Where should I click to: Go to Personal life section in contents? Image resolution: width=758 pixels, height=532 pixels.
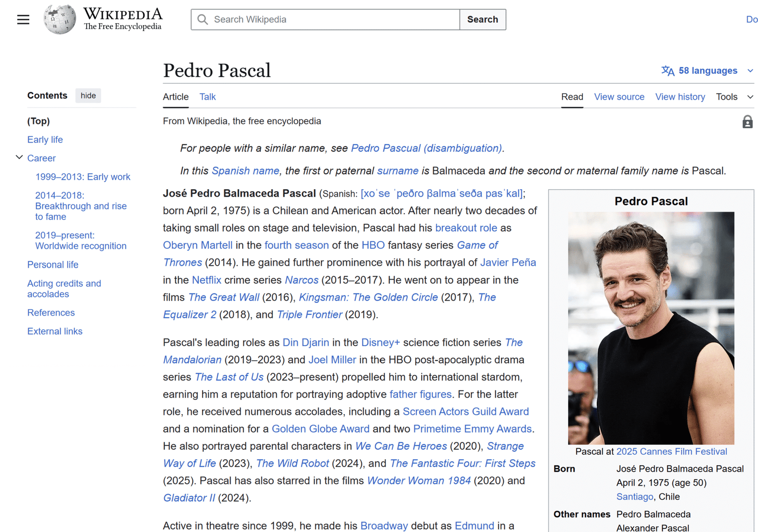[53, 265]
